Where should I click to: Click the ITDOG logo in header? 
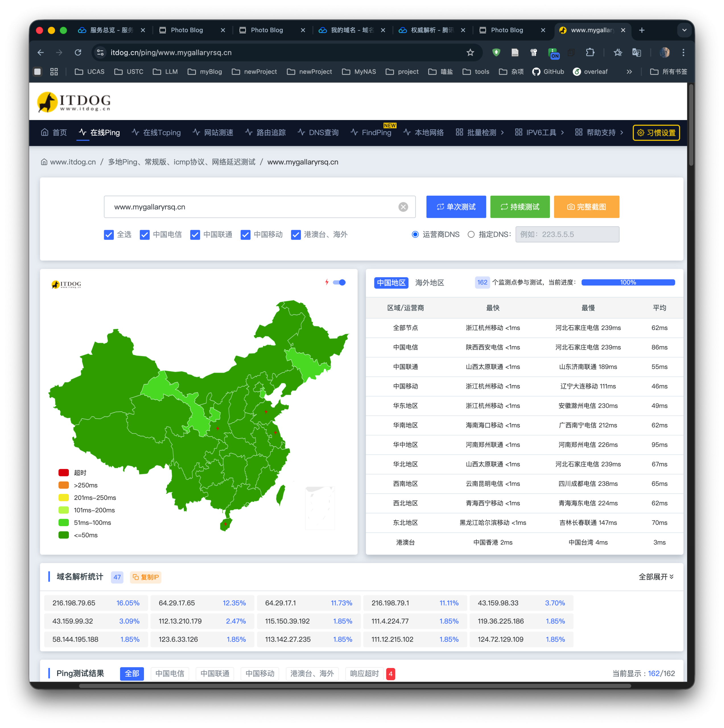[x=74, y=102]
